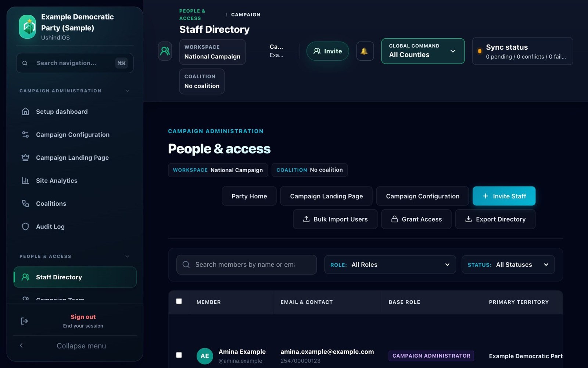Click the Campaign Landing Page crown icon

pos(25,158)
